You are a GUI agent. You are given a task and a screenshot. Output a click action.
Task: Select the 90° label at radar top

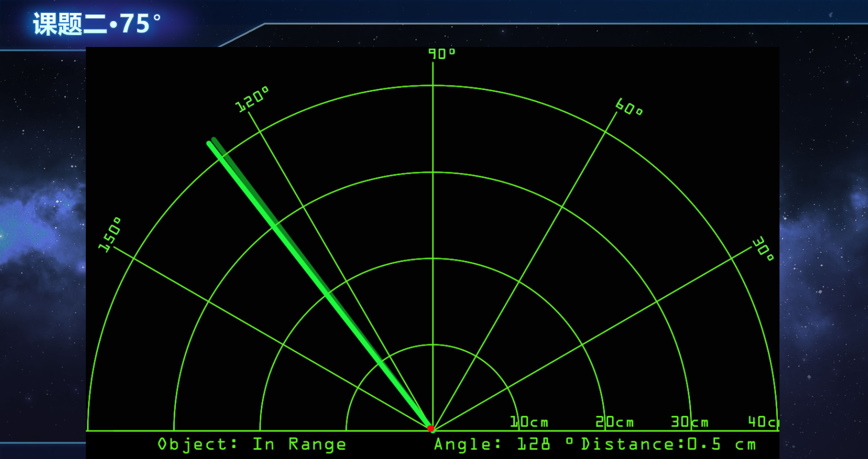442,53
